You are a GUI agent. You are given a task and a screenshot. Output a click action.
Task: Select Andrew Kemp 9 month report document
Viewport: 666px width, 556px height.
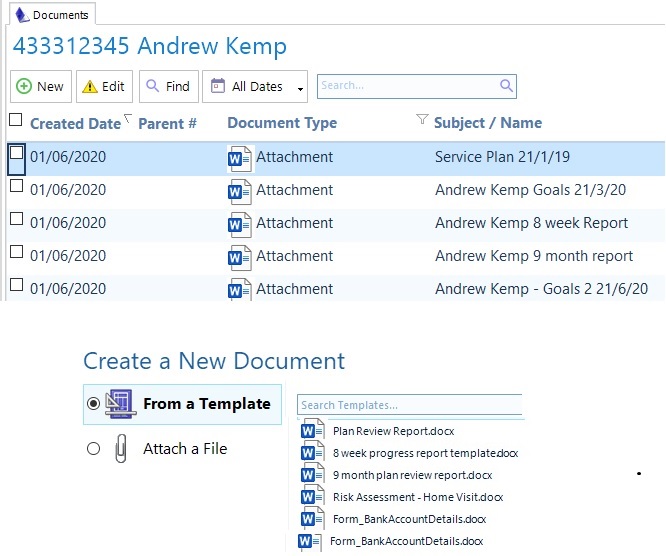(x=534, y=256)
